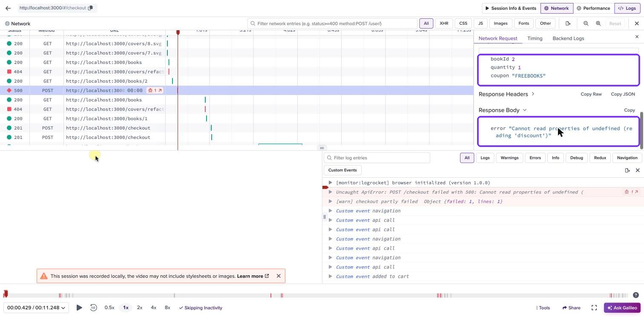
Task: Close the network request details pane
Action: [x=637, y=37]
